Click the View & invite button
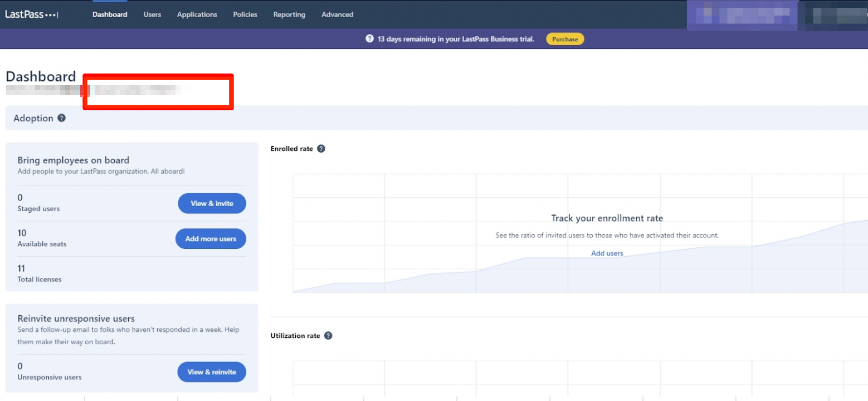 (x=212, y=203)
